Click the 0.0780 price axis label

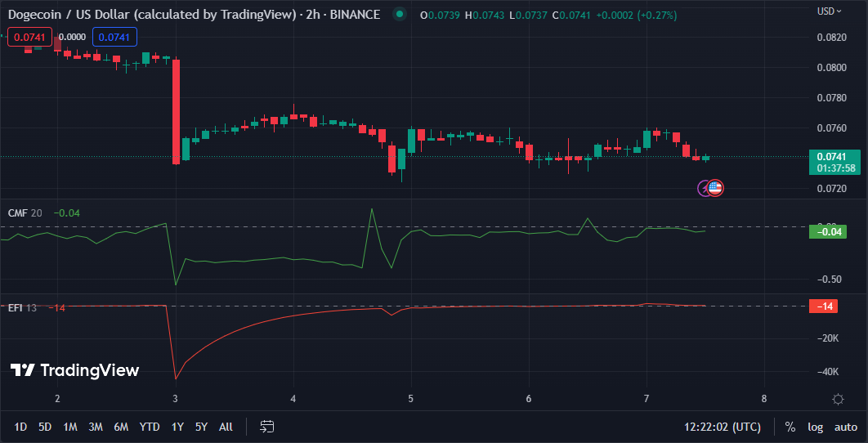[830, 99]
